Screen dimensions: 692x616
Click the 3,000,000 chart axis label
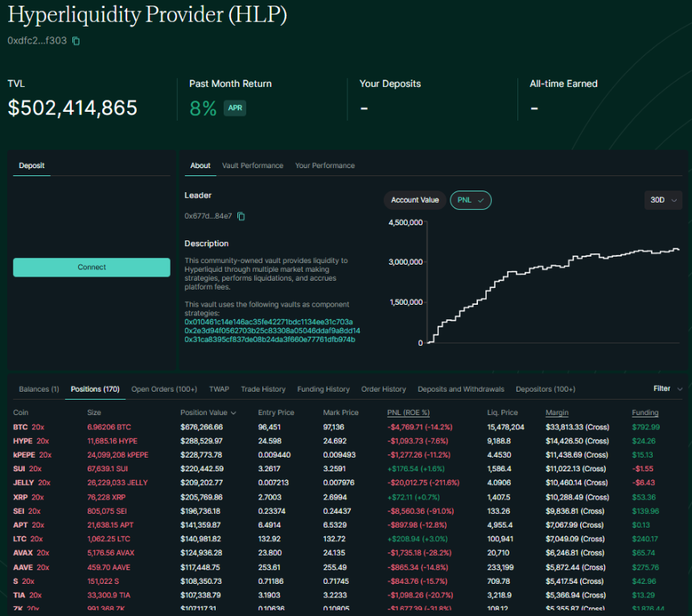[x=406, y=262]
